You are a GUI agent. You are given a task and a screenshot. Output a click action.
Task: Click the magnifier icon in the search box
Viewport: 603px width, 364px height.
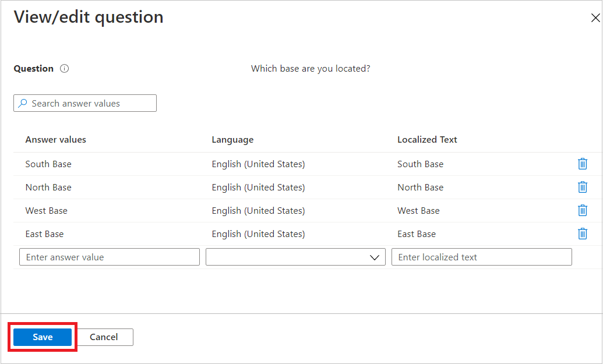pyautogui.click(x=24, y=103)
